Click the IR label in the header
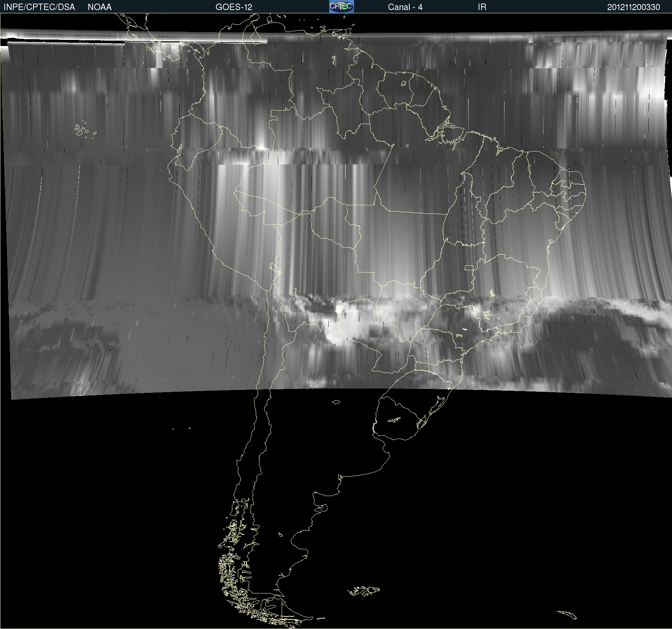This screenshot has width=672, height=629. 482,7
